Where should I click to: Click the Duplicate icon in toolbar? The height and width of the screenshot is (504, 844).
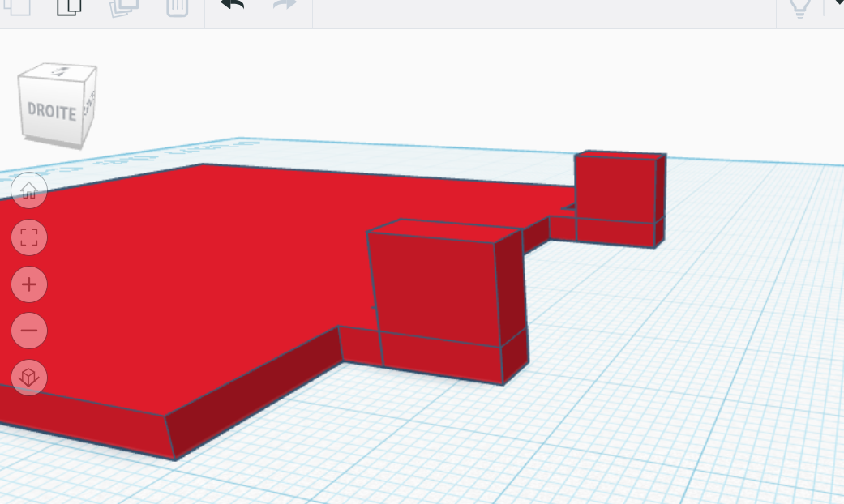point(124,7)
